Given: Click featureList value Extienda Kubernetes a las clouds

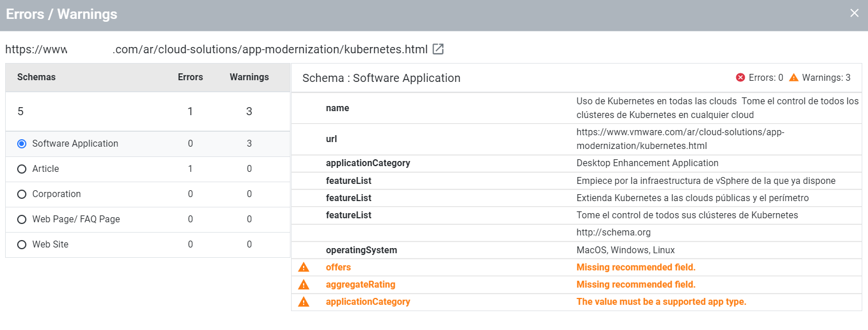Looking at the screenshot, I should pos(693,198).
